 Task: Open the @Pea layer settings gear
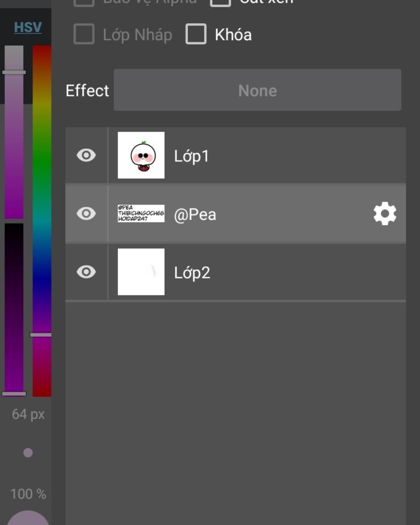[385, 214]
